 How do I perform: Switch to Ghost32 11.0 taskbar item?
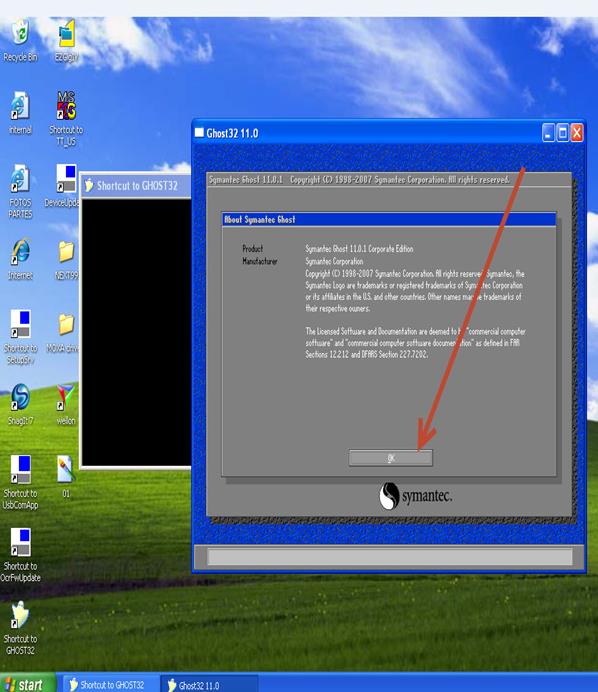(208, 685)
